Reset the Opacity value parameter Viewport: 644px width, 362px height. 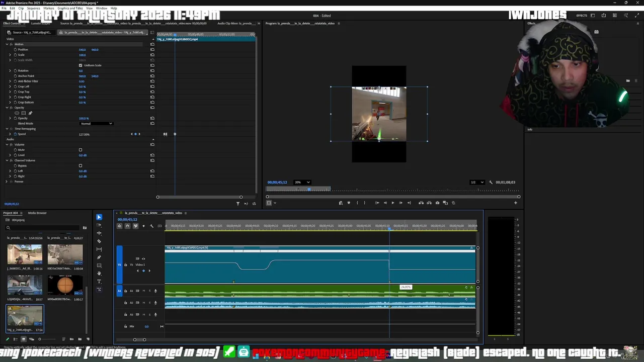point(152,118)
